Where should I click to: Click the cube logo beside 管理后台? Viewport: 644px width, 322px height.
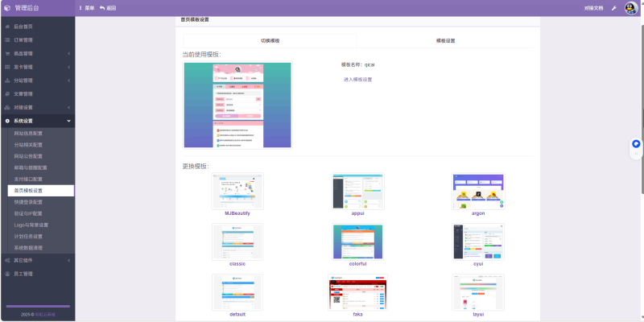pyautogui.click(x=7, y=8)
